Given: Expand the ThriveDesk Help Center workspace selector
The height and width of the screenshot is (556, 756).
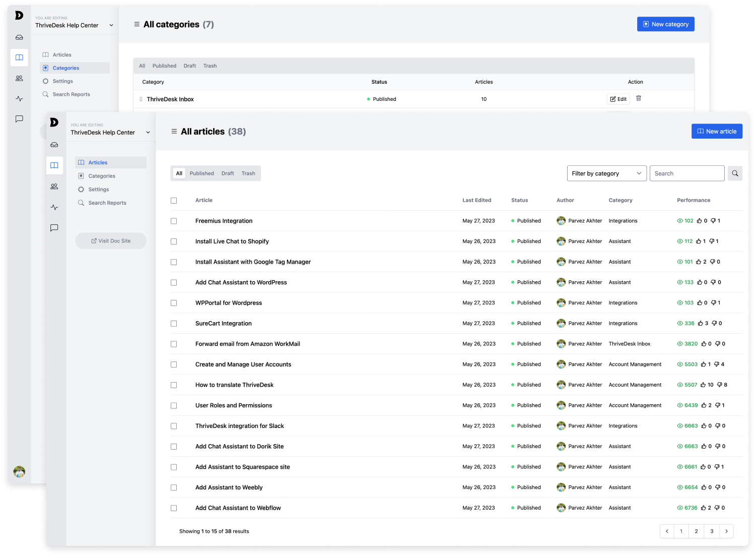Looking at the screenshot, I should click(x=110, y=132).
